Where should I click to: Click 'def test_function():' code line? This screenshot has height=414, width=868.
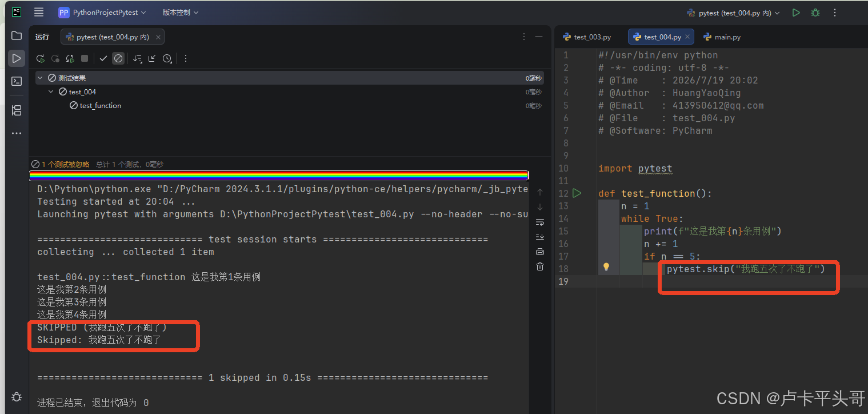(655, 193)
